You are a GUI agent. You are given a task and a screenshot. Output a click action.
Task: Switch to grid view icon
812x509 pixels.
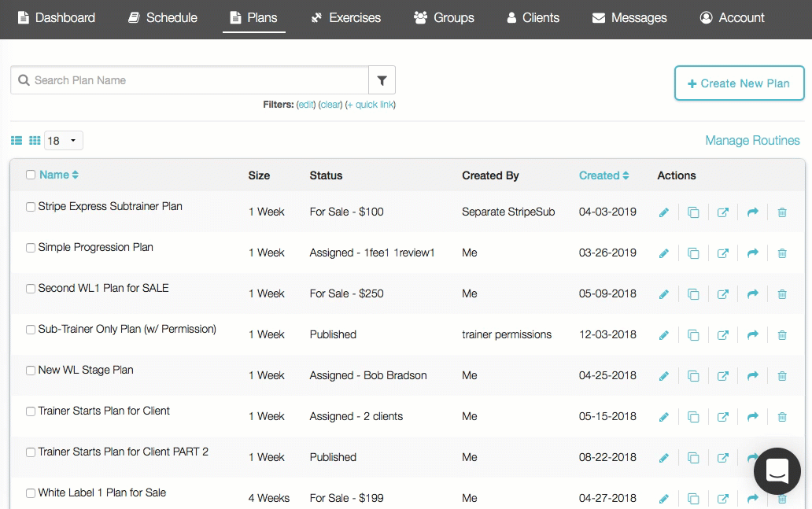[35, 141]
